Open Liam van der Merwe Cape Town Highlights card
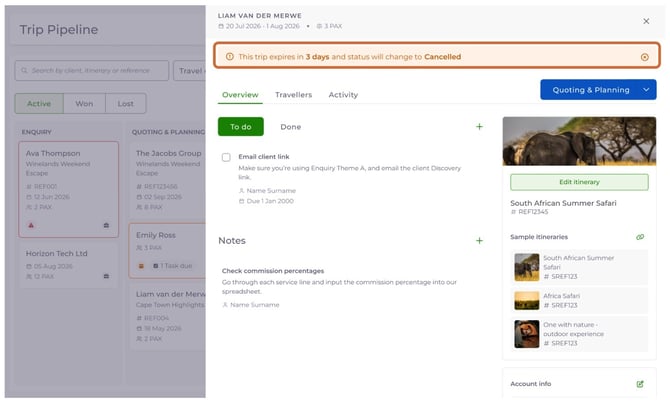 point(168,316)
